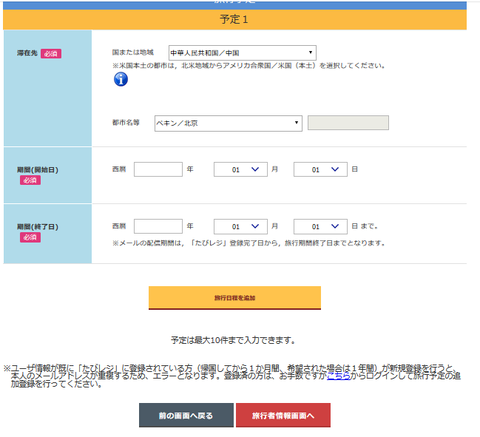Image resolution: width=480 pixels, height=437 pixels.
Task: Open the city name dropdown showing ペキン／北京
Action: 228,123
